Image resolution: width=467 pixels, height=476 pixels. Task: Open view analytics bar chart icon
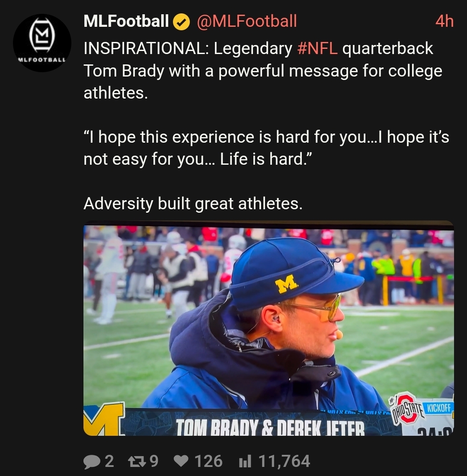click(x=245, y=461)
